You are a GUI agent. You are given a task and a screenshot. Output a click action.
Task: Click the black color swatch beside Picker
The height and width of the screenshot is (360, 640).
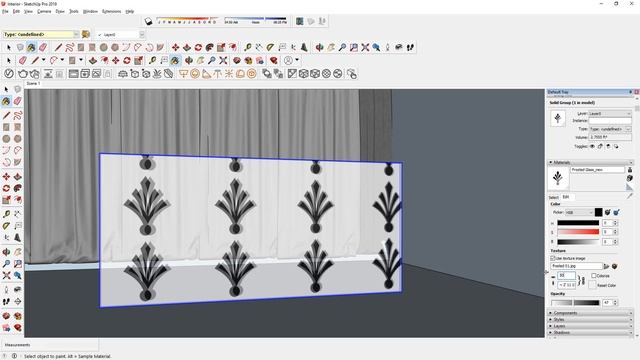pyautogui.click(x=598, y=212)
